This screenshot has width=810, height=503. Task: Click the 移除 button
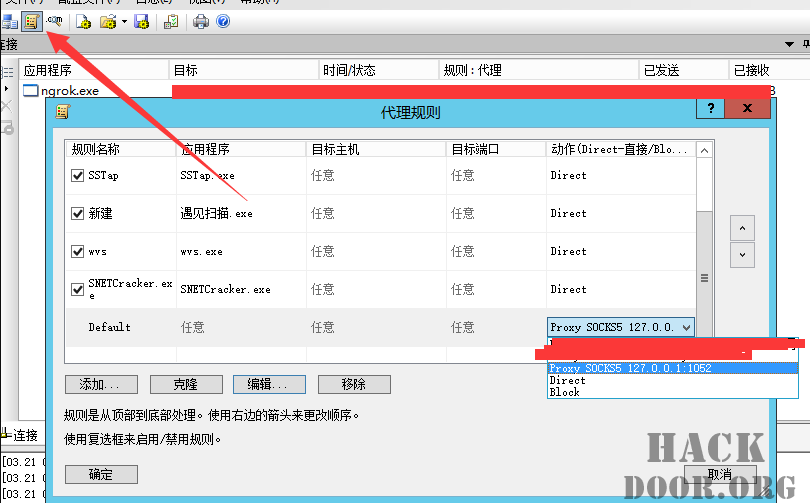[354, 384]
